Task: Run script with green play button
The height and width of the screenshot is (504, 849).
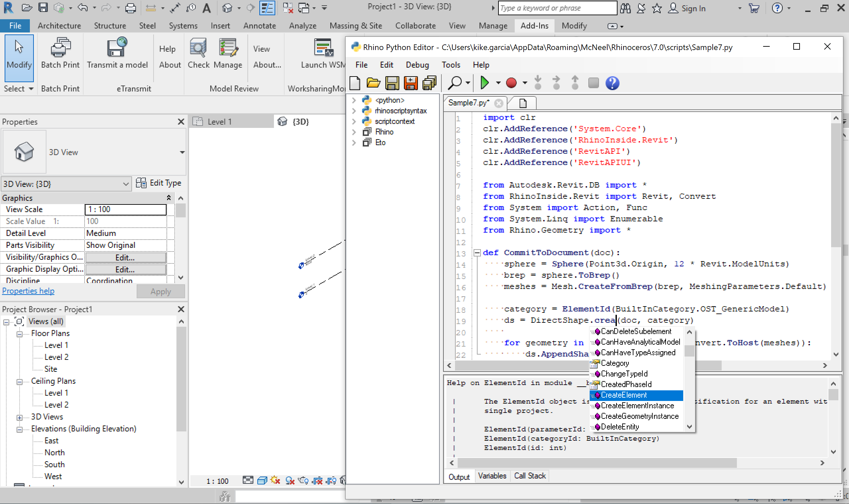Action: [x=484, y=83]
